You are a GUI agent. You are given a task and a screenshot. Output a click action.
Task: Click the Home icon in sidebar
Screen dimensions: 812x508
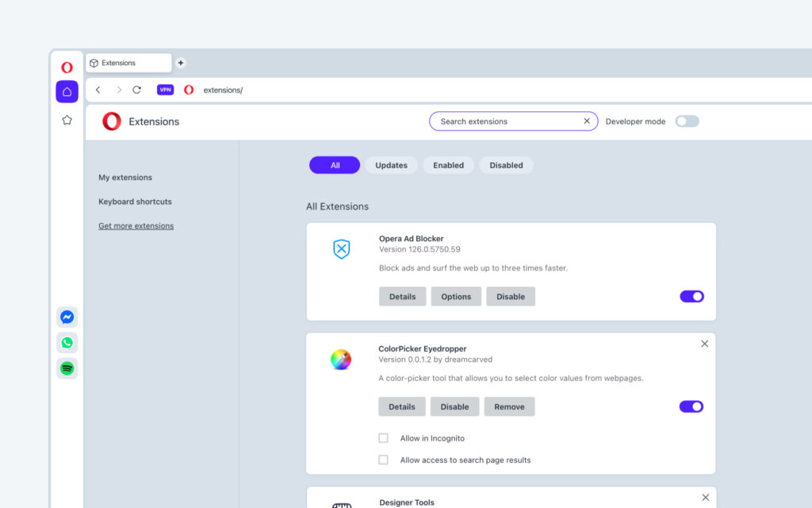click(x=67, y=91)
